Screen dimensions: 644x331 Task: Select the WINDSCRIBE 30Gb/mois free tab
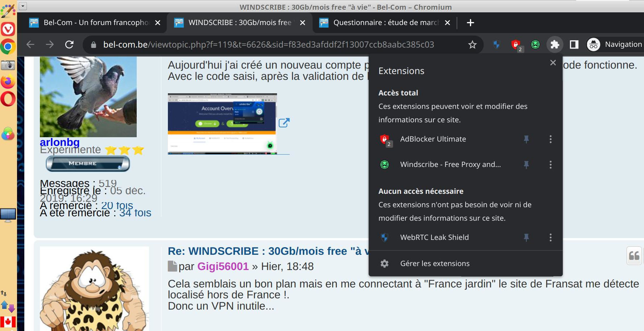[239, 23]
